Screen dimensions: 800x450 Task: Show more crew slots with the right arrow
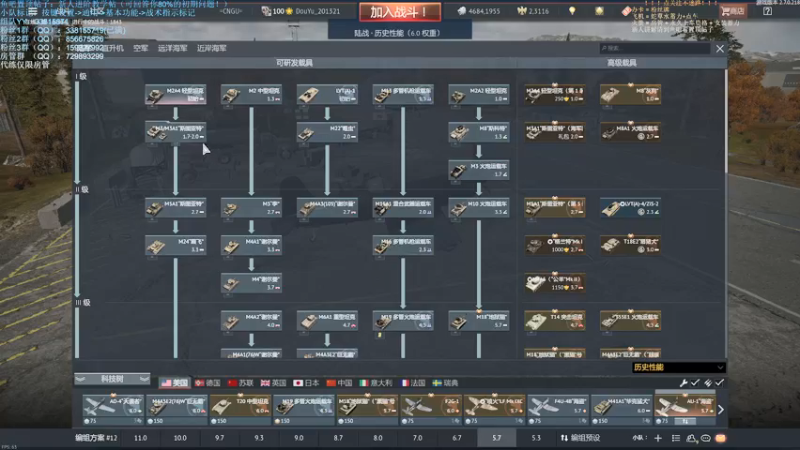pos(720,410)
